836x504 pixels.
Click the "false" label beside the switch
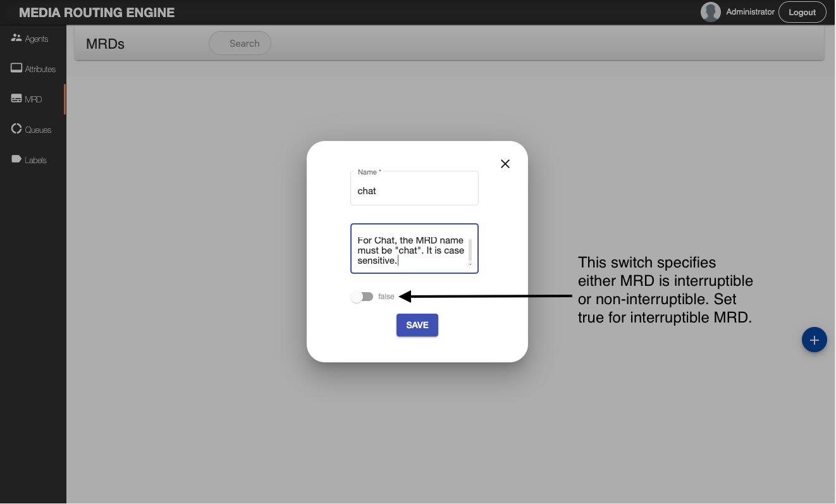pos(386,297)
